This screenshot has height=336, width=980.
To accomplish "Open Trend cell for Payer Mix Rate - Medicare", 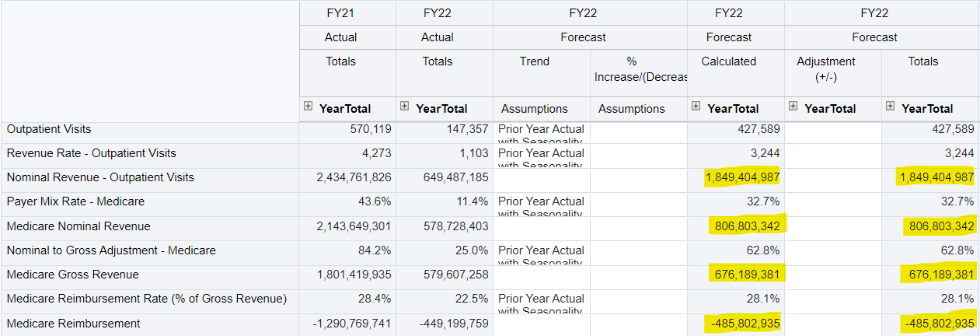I will 541,206.
